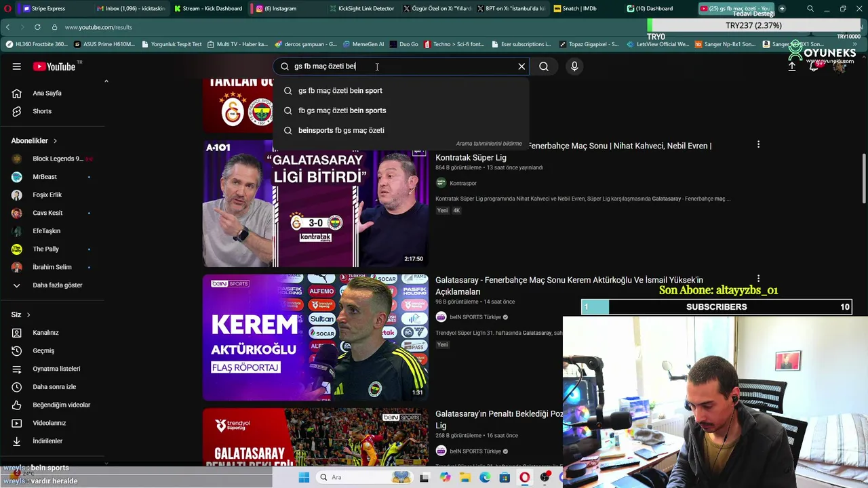Expand the Abonelikler section arrow
Screen dimensions: 868x488
click(55, 140)
